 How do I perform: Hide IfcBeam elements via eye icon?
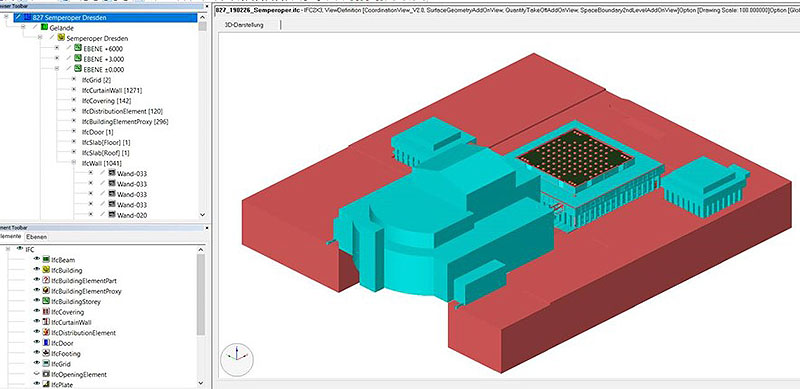click(x=37, y=259)
